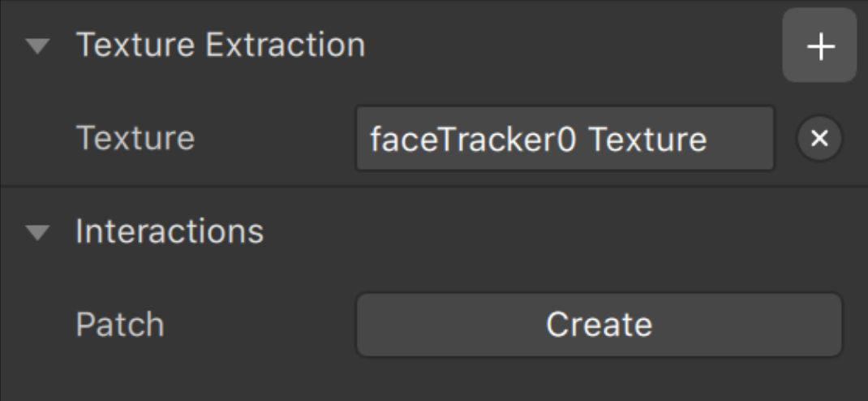This screenshot has height=401, width=868.
Task: Toggle visibility of Texture Extraction contents
Action: 37,45
